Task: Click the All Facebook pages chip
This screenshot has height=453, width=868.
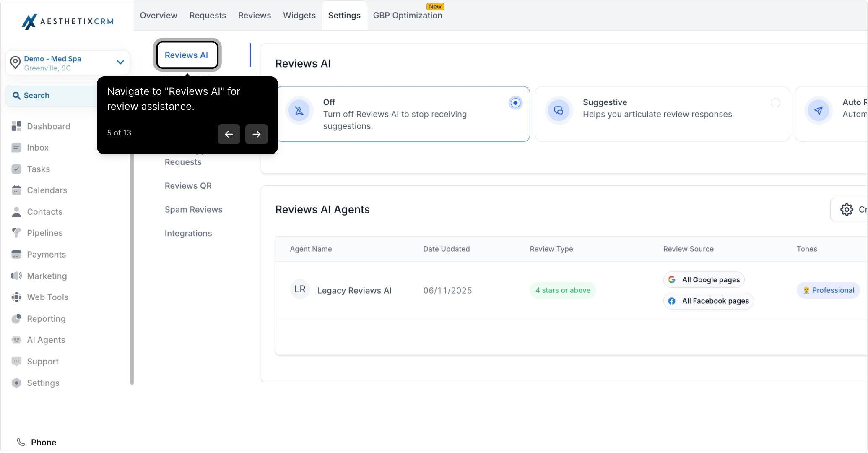Action: tap(709, 301)
